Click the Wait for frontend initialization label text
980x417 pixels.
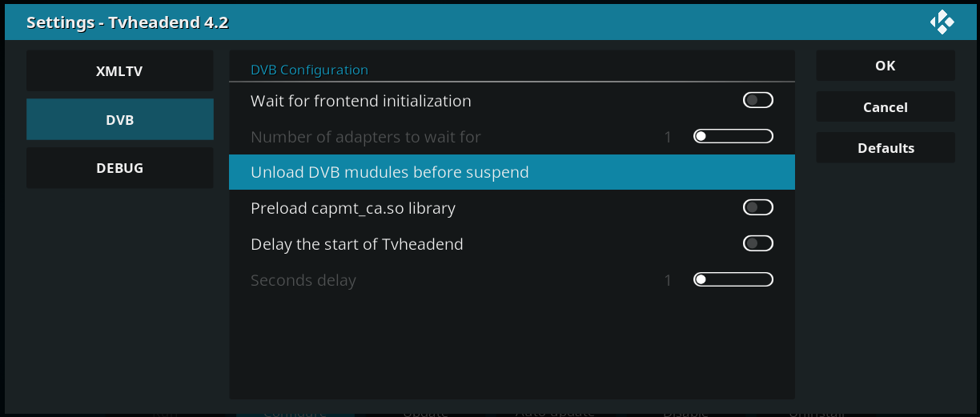(360, 101)
